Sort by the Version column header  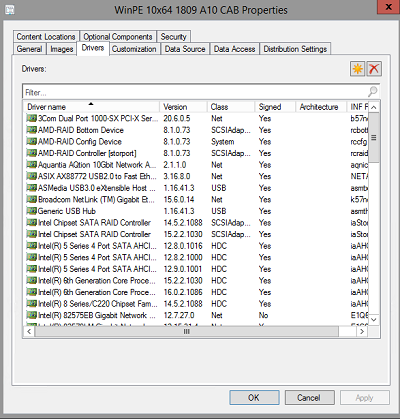coord(183,107)
